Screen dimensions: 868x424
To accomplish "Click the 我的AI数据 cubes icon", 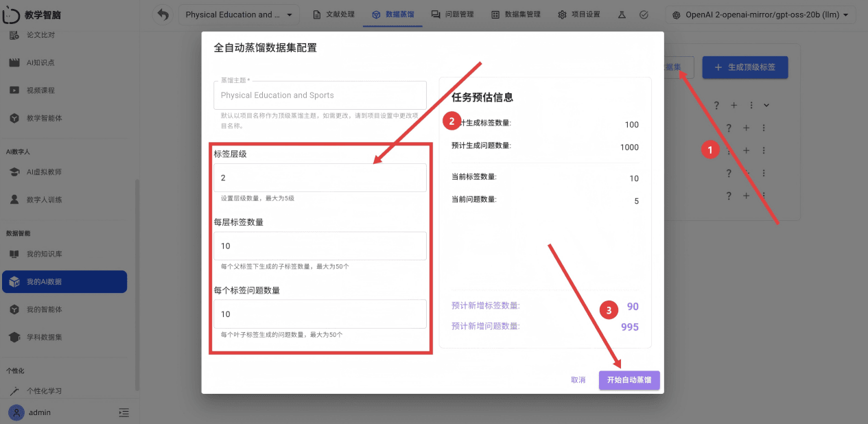I will tap(14, 282).
